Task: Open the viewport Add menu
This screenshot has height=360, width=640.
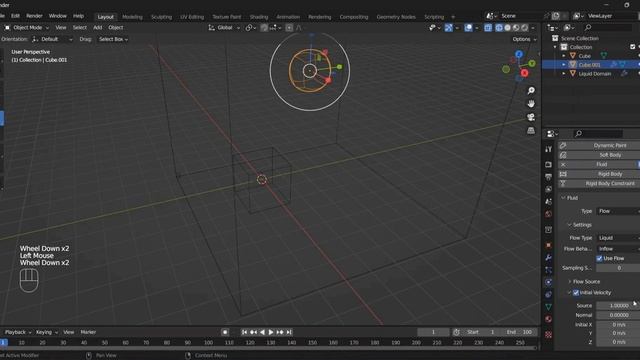Action: click(98, 28)
